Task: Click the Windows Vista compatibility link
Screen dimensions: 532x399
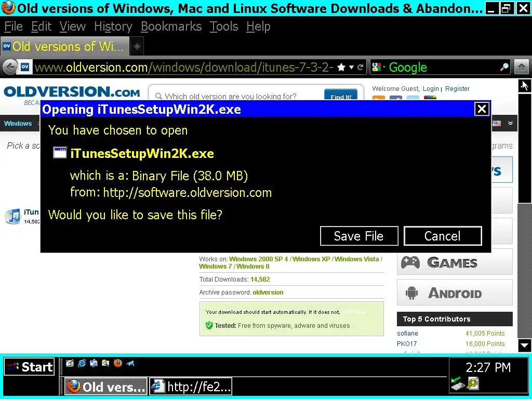Action: point(356,259)
